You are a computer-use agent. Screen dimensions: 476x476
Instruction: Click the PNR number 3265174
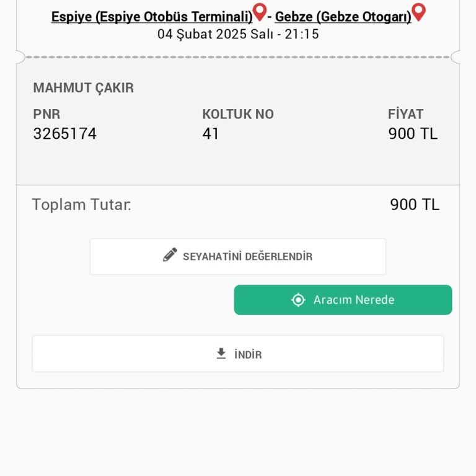tap(65, 134)
